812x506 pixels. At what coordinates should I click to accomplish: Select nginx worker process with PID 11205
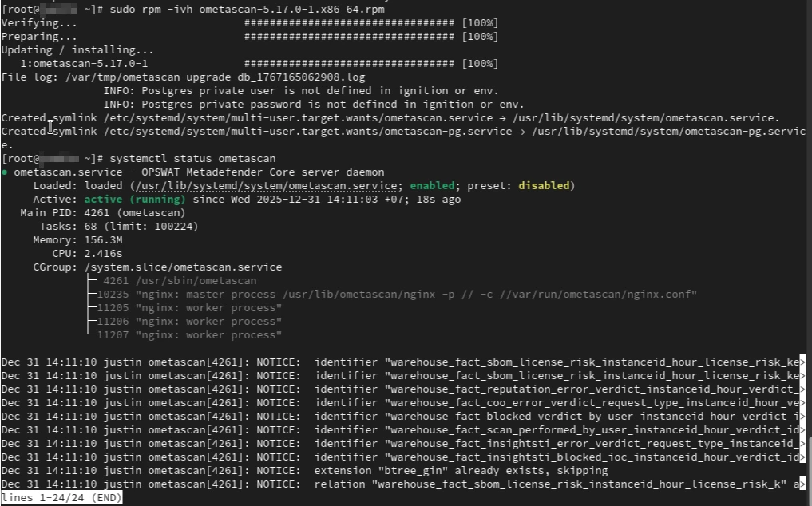coord(188,308)
